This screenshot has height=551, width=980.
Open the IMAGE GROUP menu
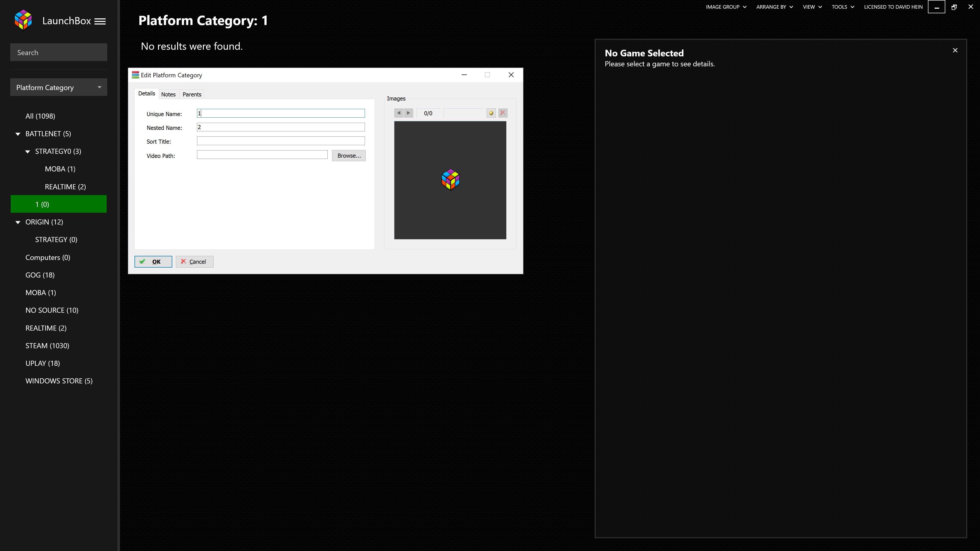tap(726, 7)
